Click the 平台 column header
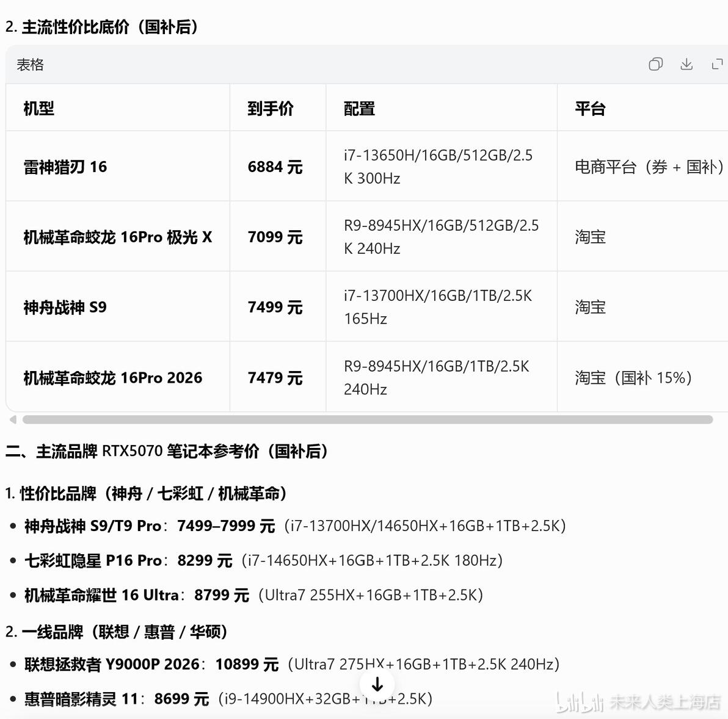The height and width of the screenshot is (719, 728). click(x=642, y=108)
